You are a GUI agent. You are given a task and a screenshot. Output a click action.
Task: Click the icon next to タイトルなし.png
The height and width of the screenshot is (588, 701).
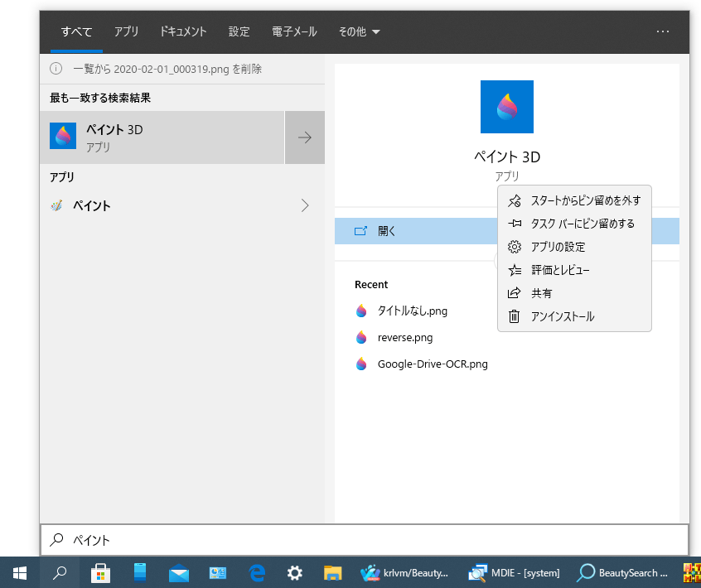coord(361,311)
